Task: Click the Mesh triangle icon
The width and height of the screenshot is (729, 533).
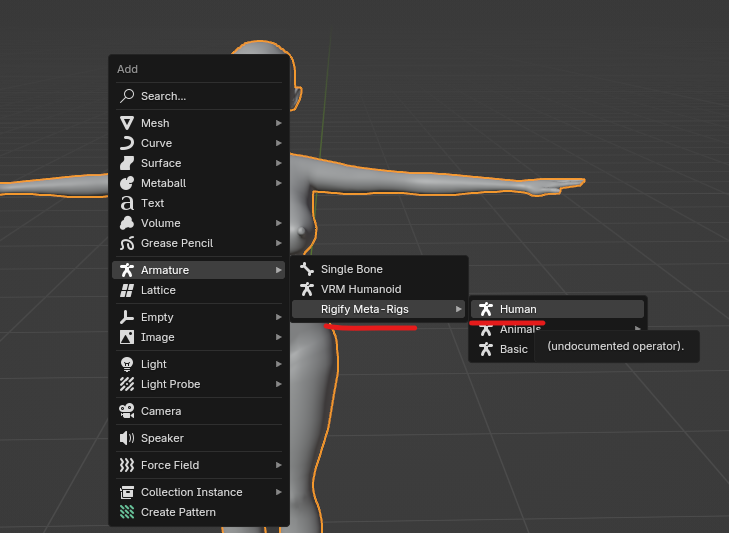Action: tap(127, 123)
